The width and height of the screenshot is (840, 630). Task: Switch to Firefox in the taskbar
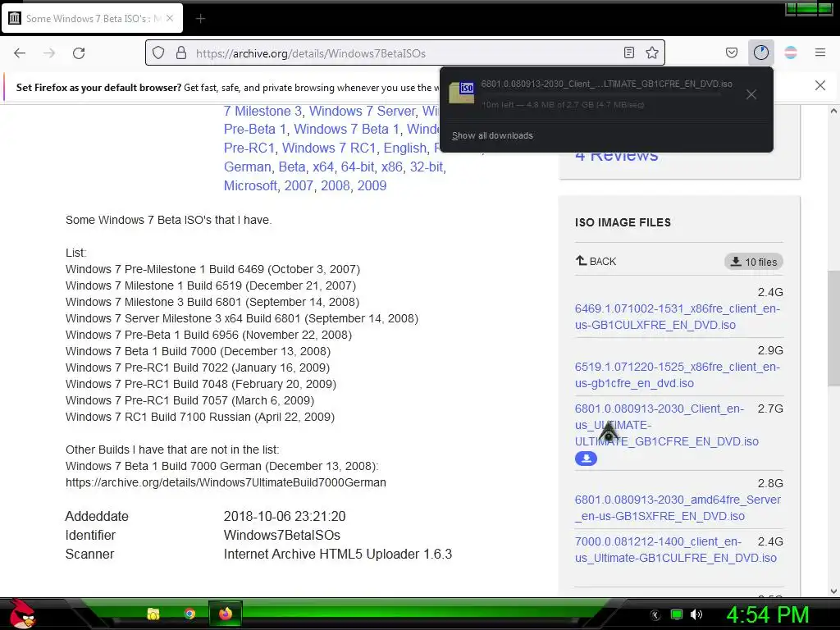[x=226, y=614]
